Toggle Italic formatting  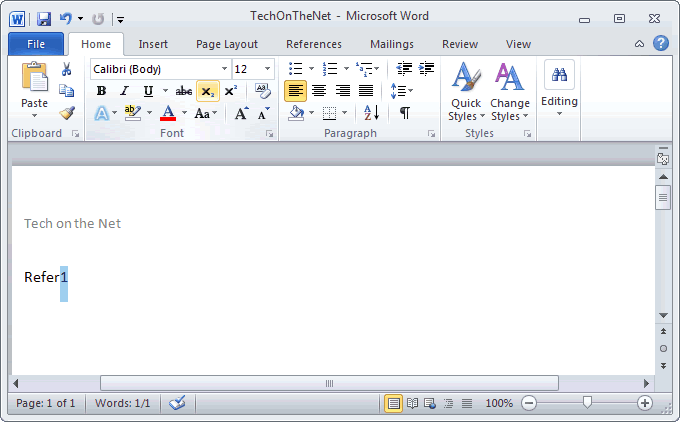pos(125,91)
